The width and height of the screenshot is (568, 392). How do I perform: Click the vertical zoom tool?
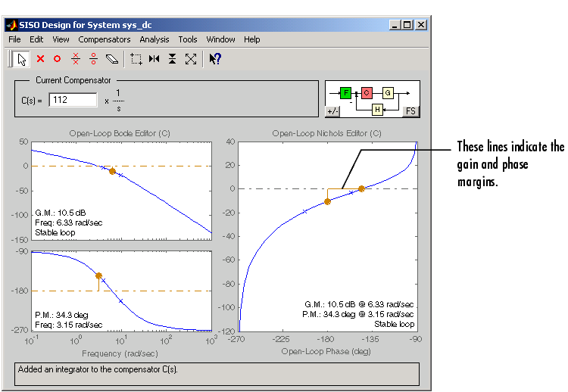point(173,58)
